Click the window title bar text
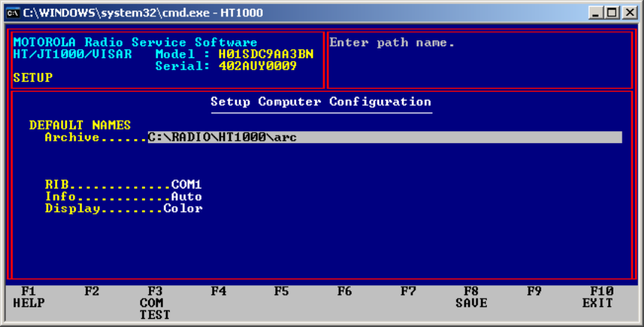 [x=143, y=13]
